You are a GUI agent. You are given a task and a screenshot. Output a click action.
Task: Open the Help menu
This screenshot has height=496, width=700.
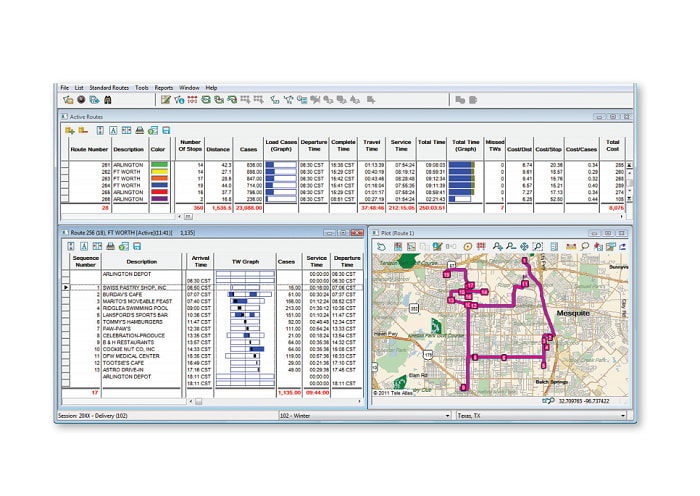[211, 88]
